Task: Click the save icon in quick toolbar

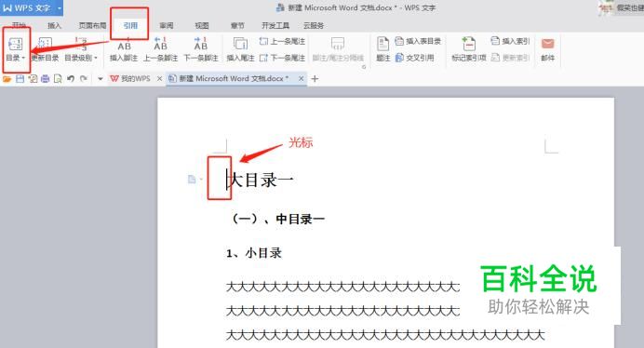Action: point(20,79)
